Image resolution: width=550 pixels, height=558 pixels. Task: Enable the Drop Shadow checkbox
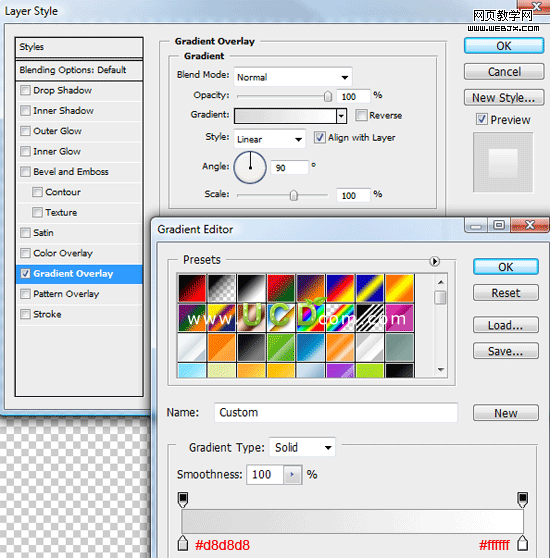pos(25,90)
